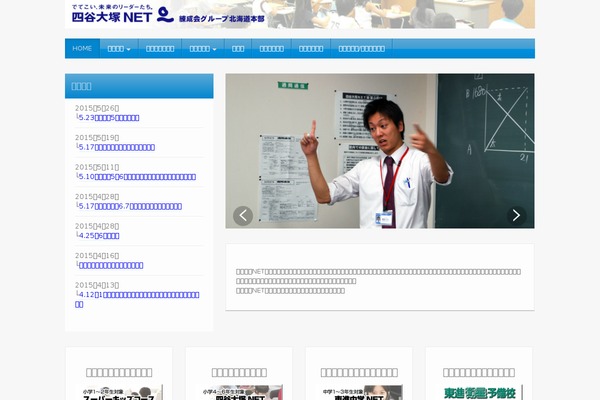
Task: Open the news link starting with 5.10
Action: [137, 177]
